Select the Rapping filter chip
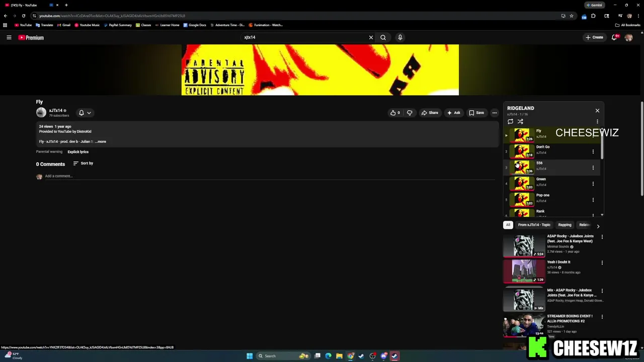This screenshot has width=644, height=362. (x=565, y=225)
